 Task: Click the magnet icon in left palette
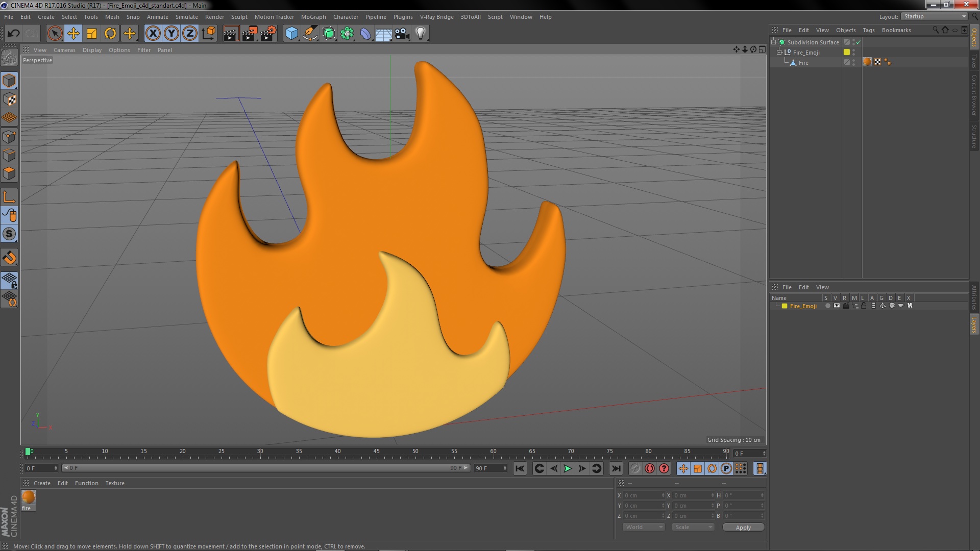pyautogui.click(x=9, y=258)
